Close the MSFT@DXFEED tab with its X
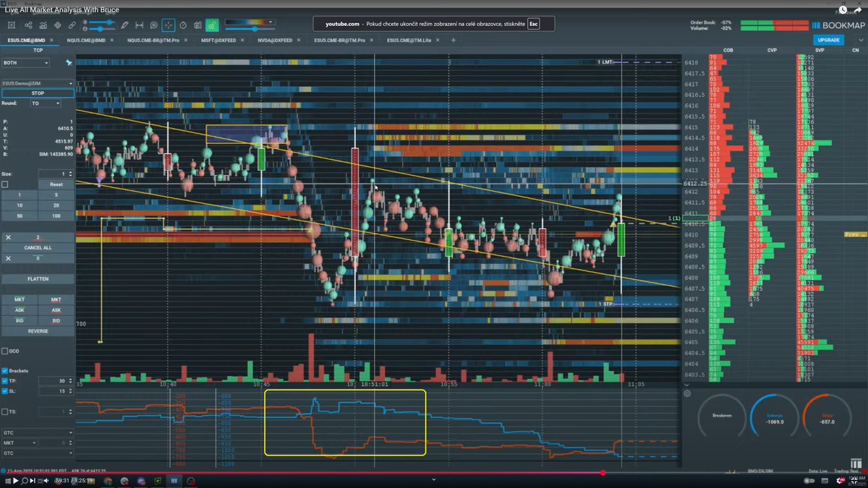Viewport: 868px width, 488px height. point(242,40)
